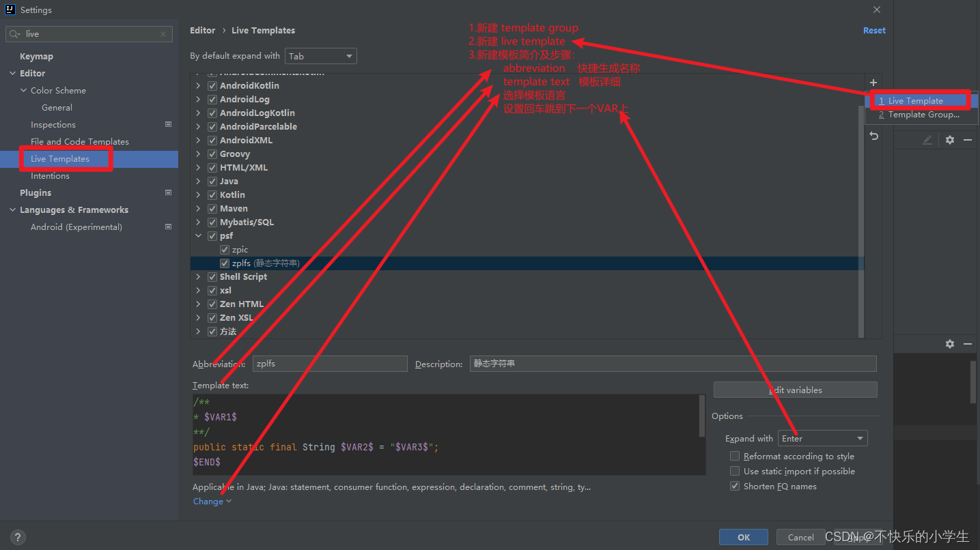Expand the AndroidXML template group
The width and height of the screenshot is (980, 550).
click(198, 141)
